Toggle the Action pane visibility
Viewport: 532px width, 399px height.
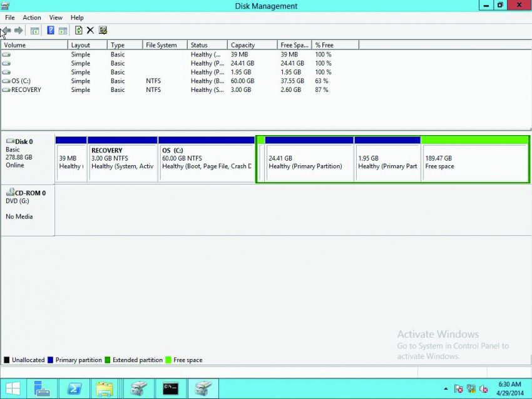point(63,30)
